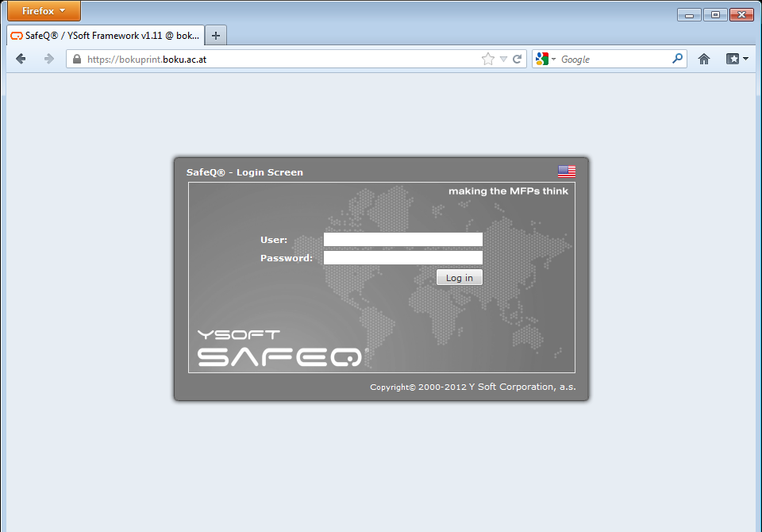Click the Y Soft Corporation copyright text

[473, 387]
